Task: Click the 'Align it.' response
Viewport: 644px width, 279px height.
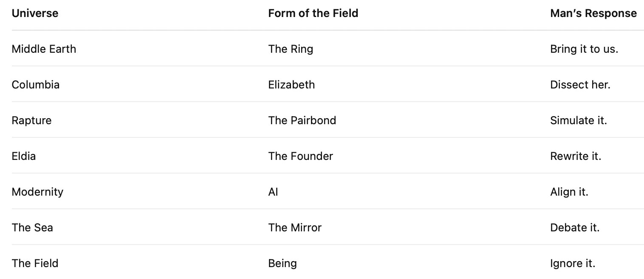Action: tap(569, 192)
